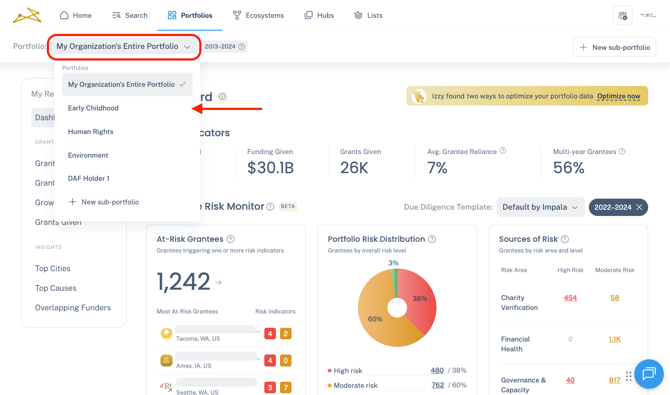The width and height of the screenshot is (670, 395).
Task: Open the chat support widget
Action: pos(649,374)
